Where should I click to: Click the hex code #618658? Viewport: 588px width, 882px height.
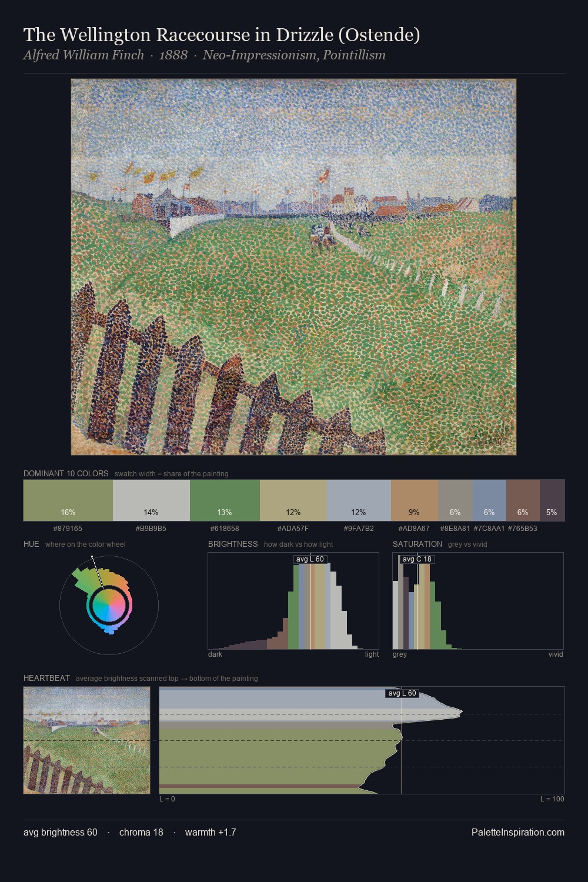(x=225, y=529)
